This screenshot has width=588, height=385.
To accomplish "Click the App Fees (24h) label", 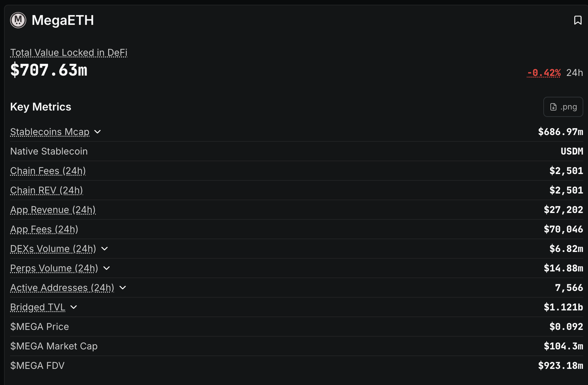I will (x=44, y=229).
